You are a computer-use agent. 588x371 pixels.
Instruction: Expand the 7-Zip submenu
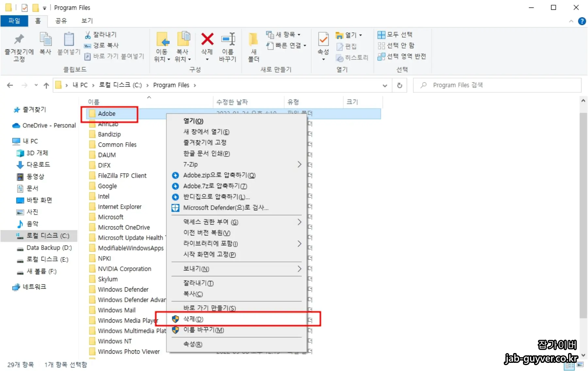coord(299,164)
